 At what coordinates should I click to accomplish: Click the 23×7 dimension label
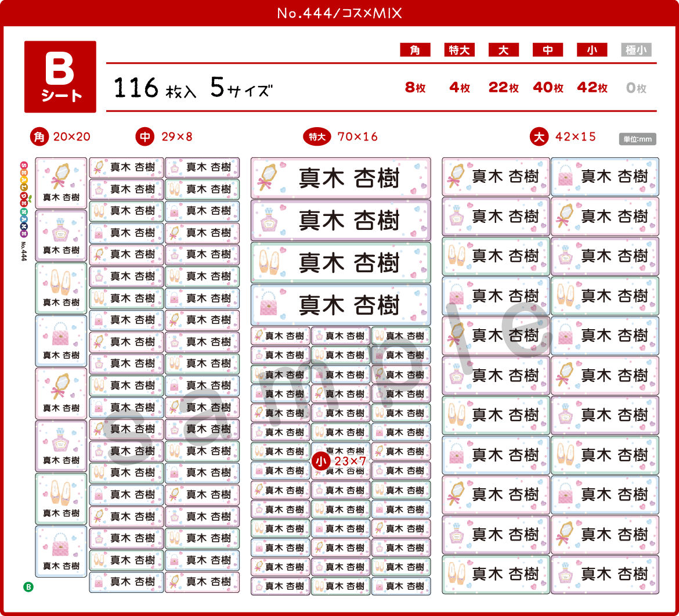click(351, 462)
